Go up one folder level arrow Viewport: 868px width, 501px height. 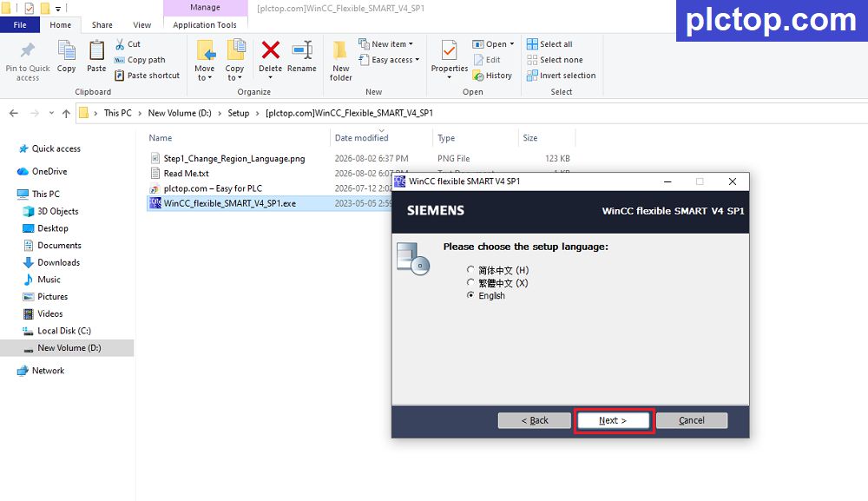[66, 113]
